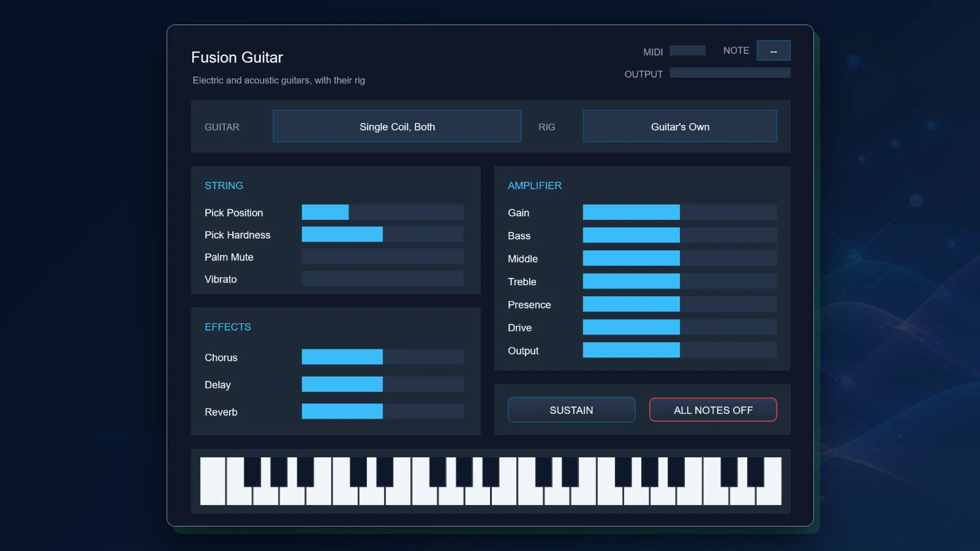This screenshot has height=551, width=980.
Task: Click the OUTPUT level meter
Action: pyautogui.click(x=730, y=73)
